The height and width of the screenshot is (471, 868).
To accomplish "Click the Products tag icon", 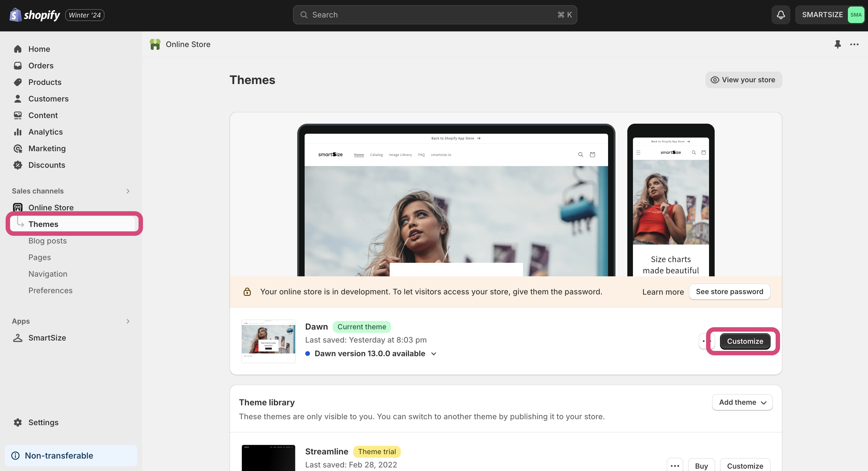I will click(x=17, y=82).
